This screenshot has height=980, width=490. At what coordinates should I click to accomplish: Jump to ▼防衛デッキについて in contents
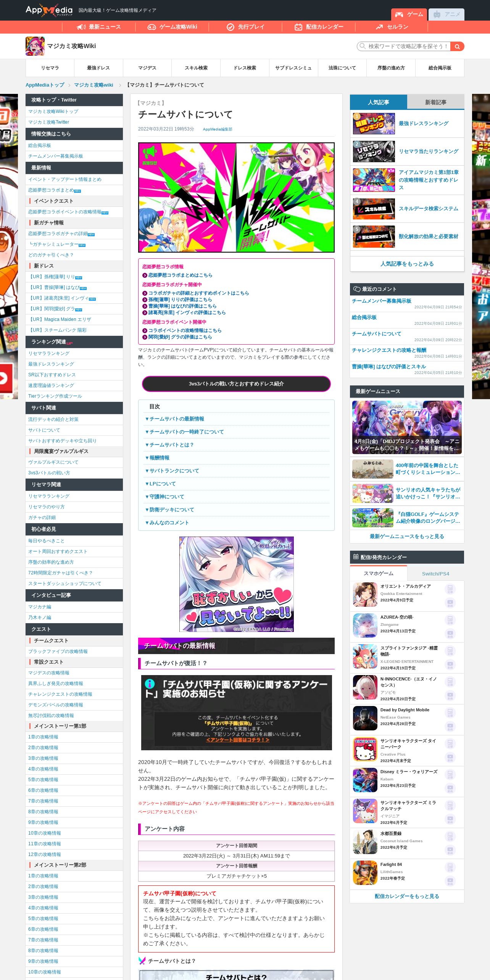click(x=169, y=510)
